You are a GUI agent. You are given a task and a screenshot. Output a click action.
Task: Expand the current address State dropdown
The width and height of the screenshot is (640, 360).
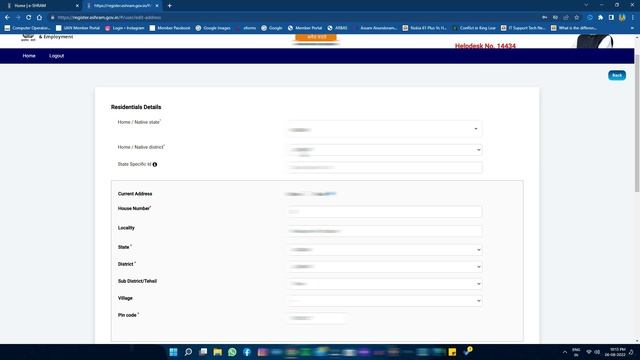pyautogui.click(x=385, y=250)
